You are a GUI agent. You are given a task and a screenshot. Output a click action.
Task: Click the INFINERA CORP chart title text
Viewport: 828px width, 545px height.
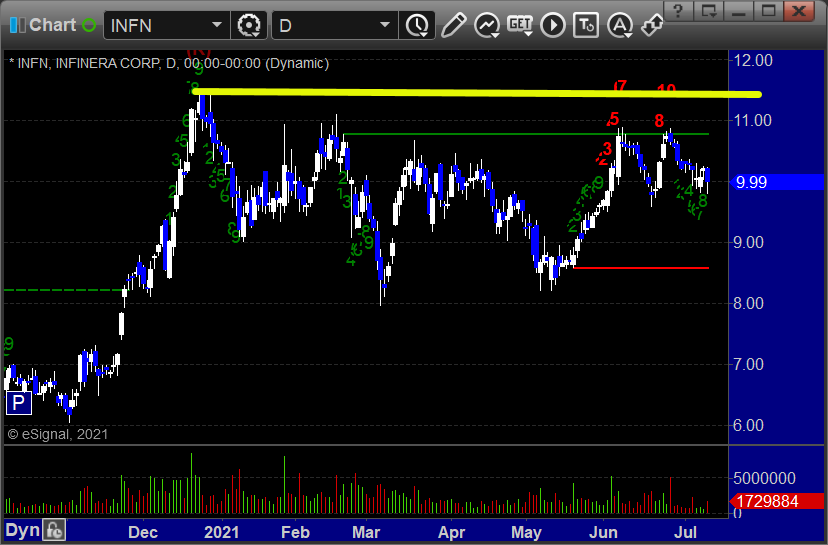(x=107, y=63)
